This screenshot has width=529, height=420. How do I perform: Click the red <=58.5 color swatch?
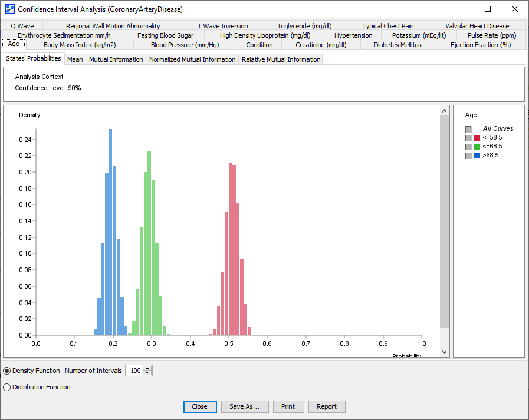[x=477, y=138]
